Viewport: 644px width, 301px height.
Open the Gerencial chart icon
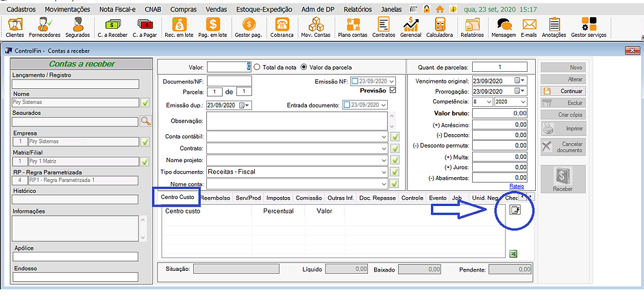click(x=410, y=27)
